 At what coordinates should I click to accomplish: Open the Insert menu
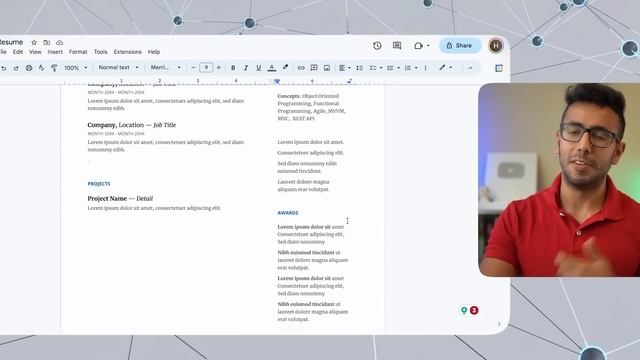point(55,52)
